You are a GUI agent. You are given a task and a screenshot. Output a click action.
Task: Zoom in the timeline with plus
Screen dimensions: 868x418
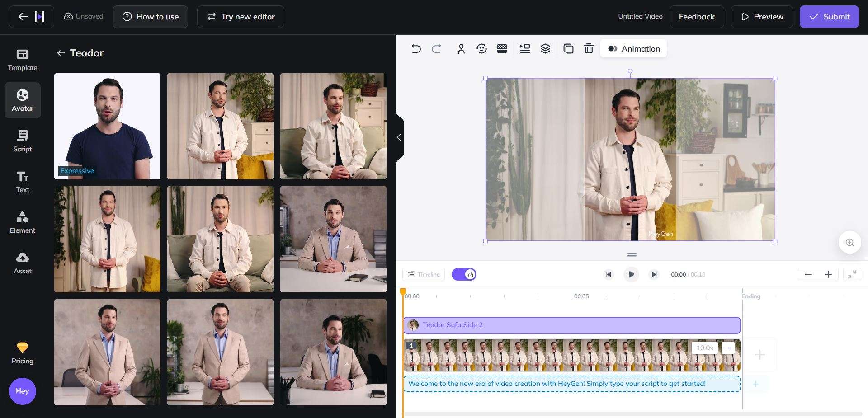point(828,274)
